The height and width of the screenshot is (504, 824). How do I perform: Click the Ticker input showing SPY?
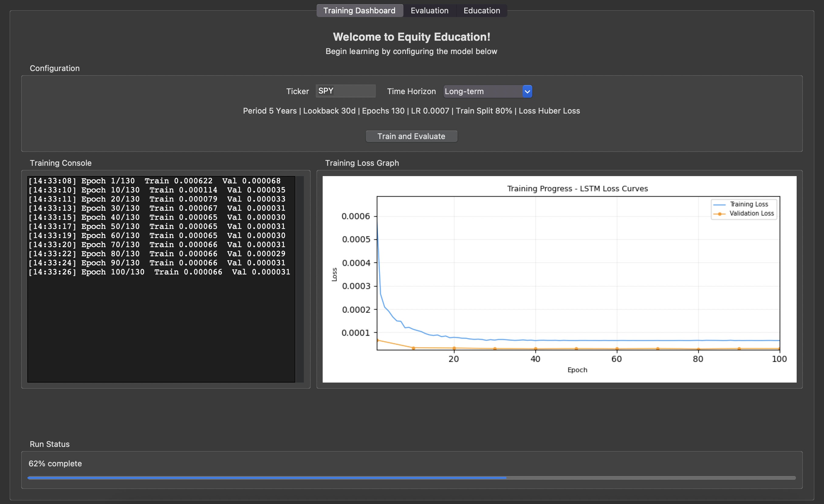coord(345,90)
